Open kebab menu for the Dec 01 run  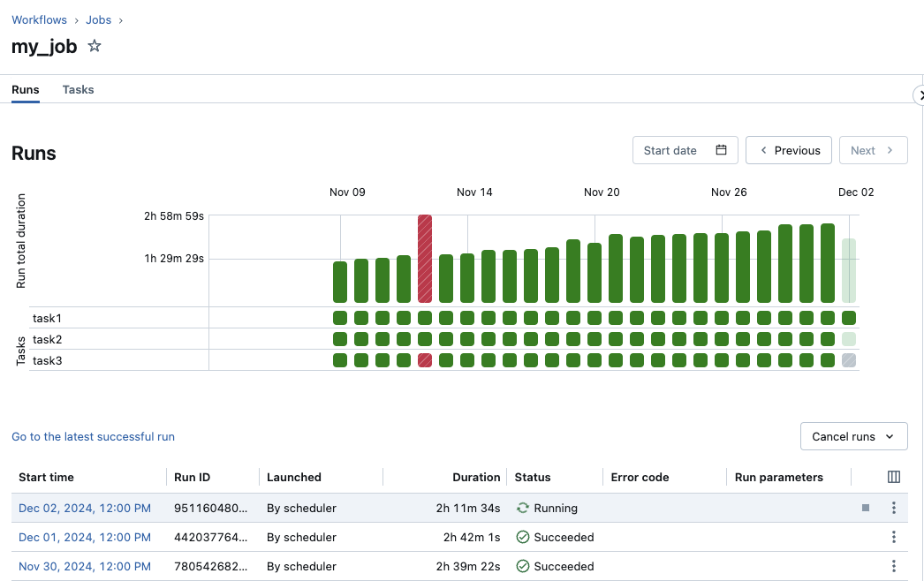[x=894, y=537]
